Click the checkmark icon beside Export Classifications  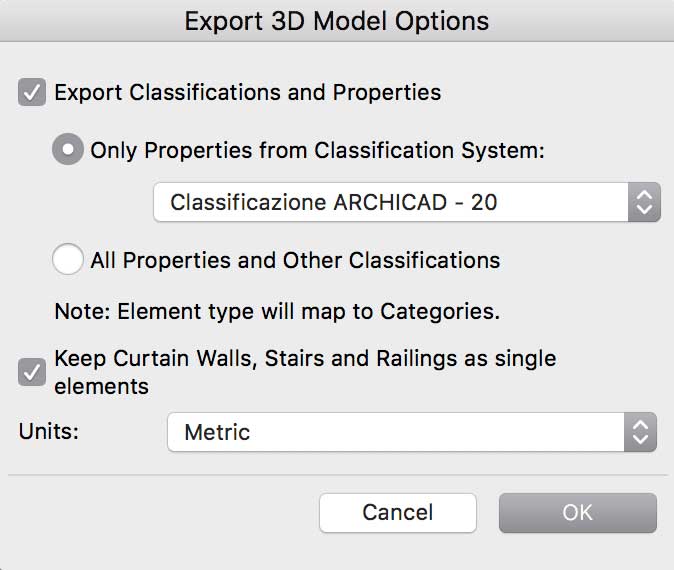click(x=32, y=93)
